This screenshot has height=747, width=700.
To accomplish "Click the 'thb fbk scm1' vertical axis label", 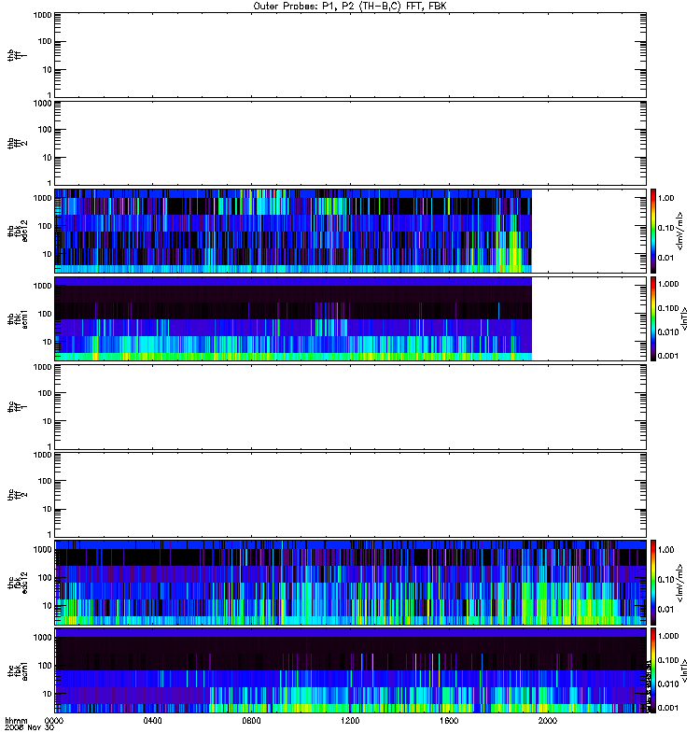I will pos(18,318).
